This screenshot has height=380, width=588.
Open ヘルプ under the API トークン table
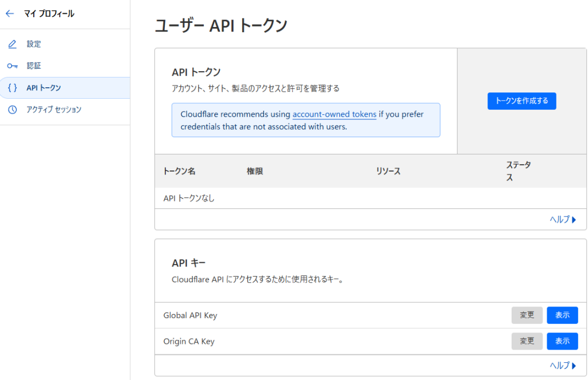coord(563,219)
